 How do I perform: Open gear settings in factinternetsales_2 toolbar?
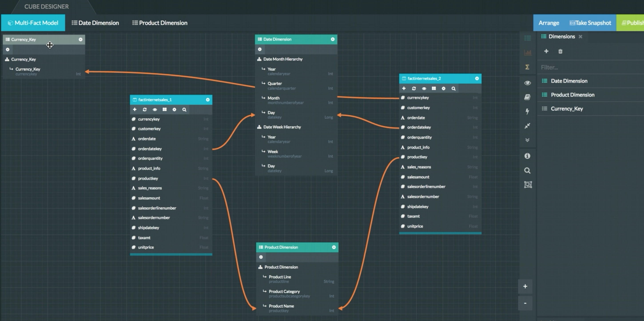pyautogui.click(x=443, y=88)
